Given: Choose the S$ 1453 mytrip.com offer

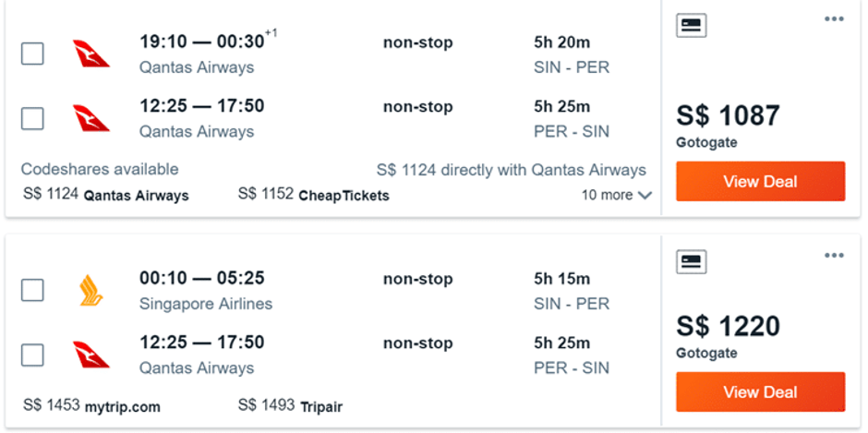Looking at the screenshot, I should (91, 406).
